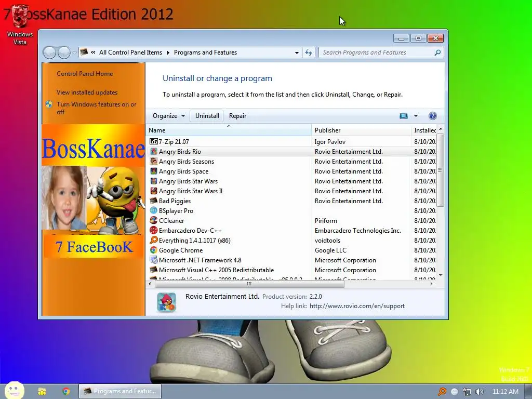This screenshot has width=532, height=399.
Task: Click the 11:12 AM taskbar clock
Action: (505, 392)
